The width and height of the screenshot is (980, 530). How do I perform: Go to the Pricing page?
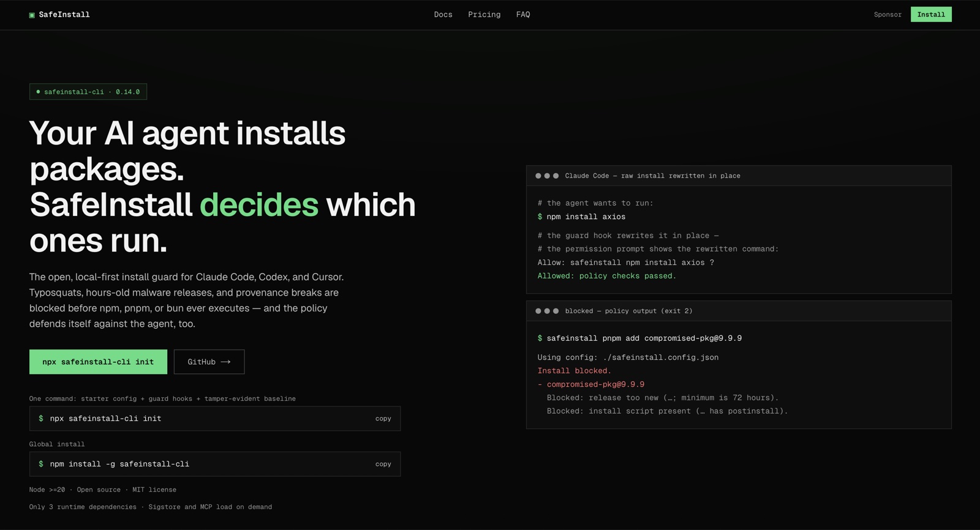pos(484,15)
